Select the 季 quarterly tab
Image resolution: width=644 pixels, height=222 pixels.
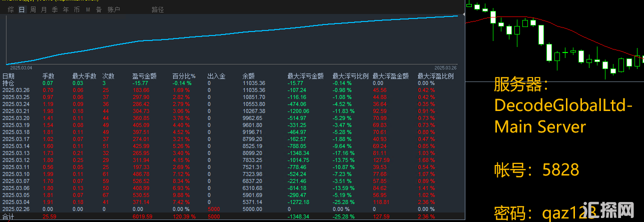(55, 9)
